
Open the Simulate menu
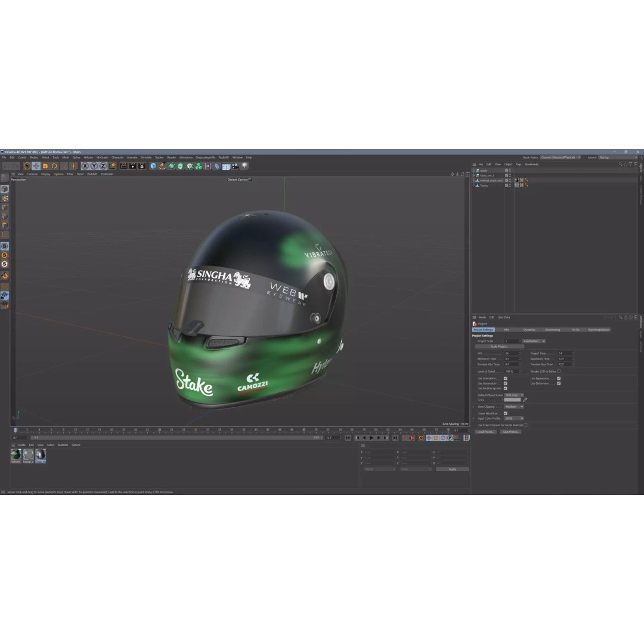tap(146, 157)
